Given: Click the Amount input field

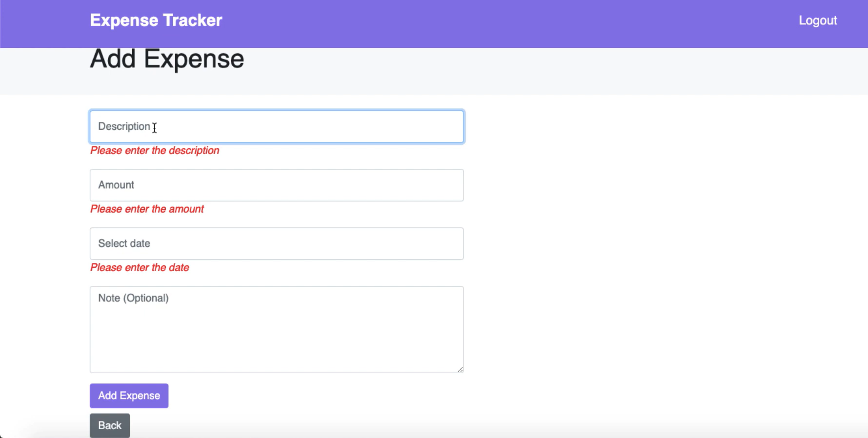Looking at the screenshot, I should (x=276, y=185).
